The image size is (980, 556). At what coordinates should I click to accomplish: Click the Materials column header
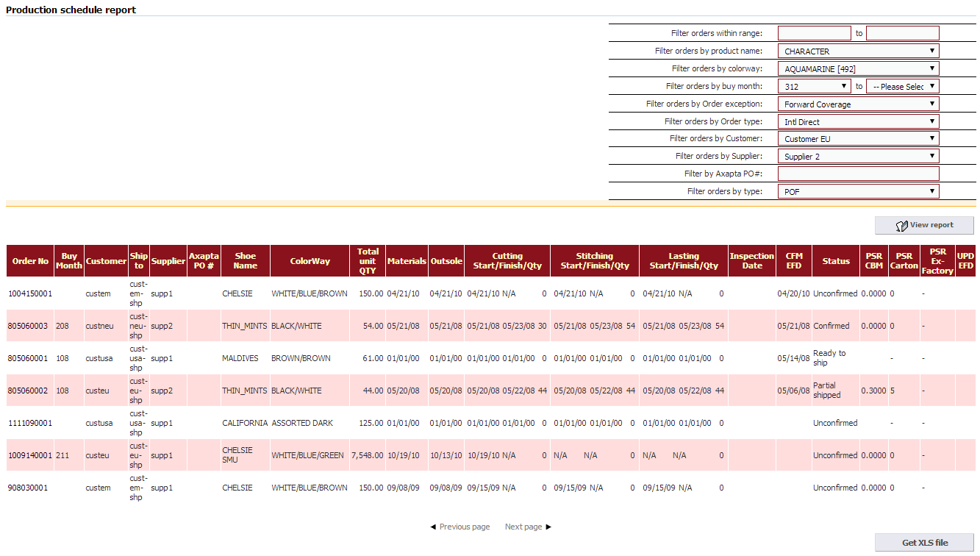(x=407, y=261)
